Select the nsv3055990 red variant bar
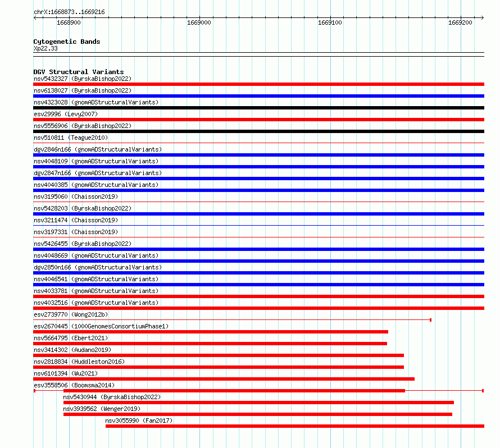The image size is (500, 448). pos(295,426)
